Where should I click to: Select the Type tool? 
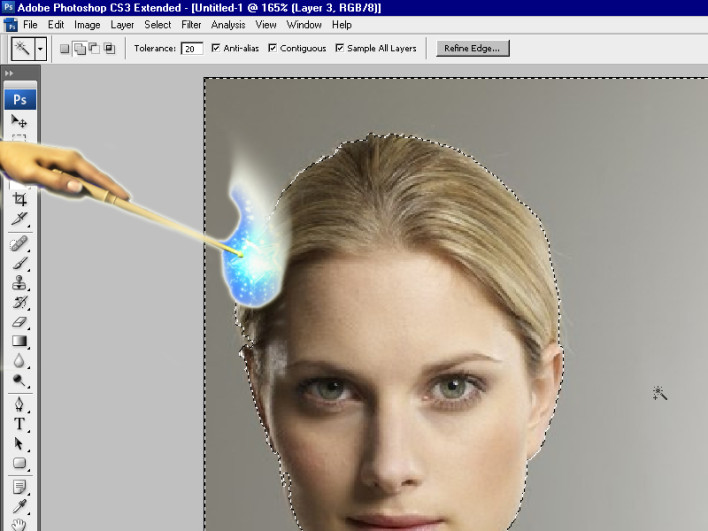point(19,424)
